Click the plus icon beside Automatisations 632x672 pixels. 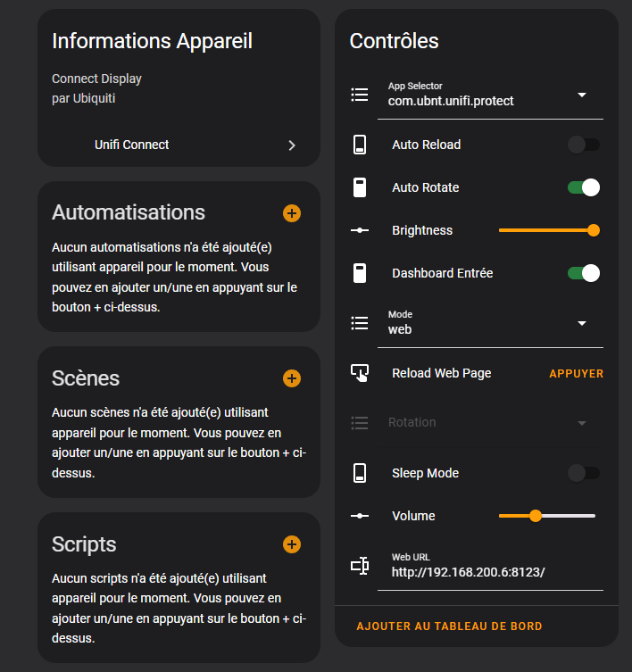292,213
